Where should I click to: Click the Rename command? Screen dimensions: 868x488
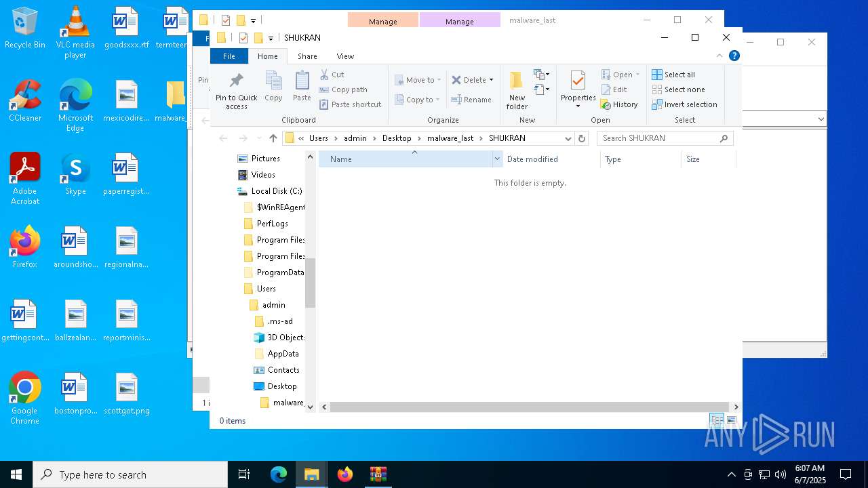[471, 100]
